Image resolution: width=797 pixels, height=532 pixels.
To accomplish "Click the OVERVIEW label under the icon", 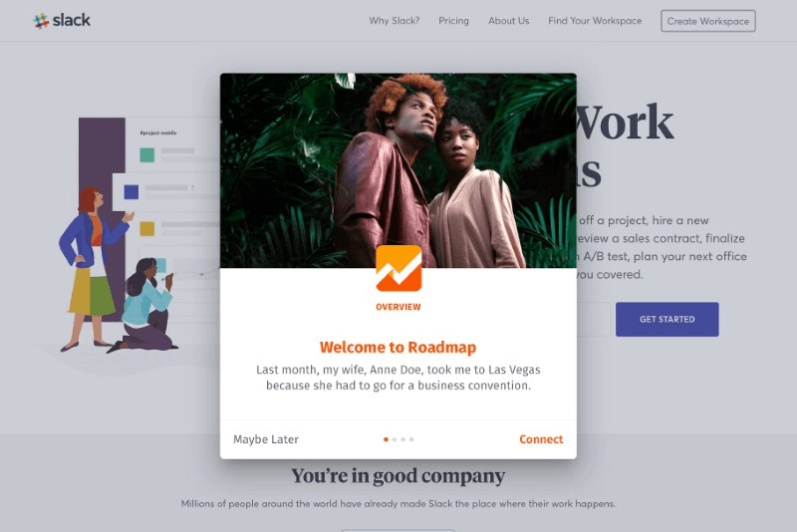I will [x=398, y=307].
